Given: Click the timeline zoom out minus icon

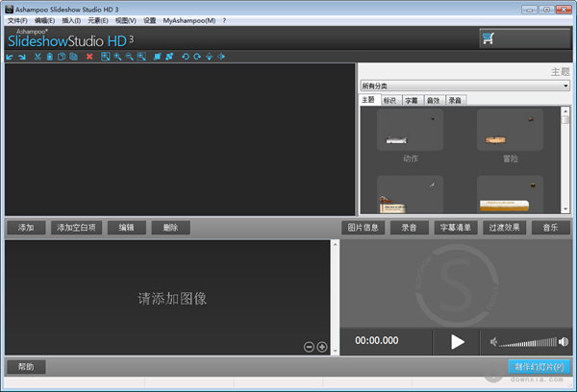Looking at the screenshot, I should [309, 347].
